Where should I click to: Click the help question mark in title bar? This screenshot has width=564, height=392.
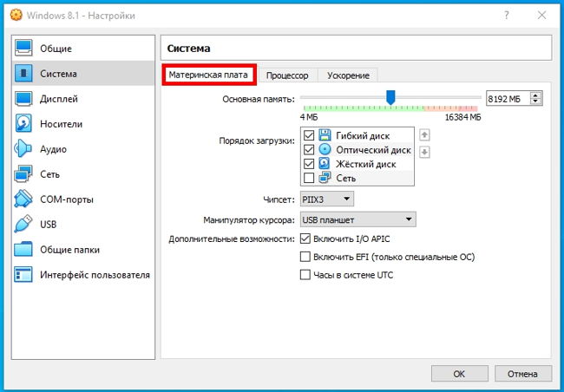(507, 15)
